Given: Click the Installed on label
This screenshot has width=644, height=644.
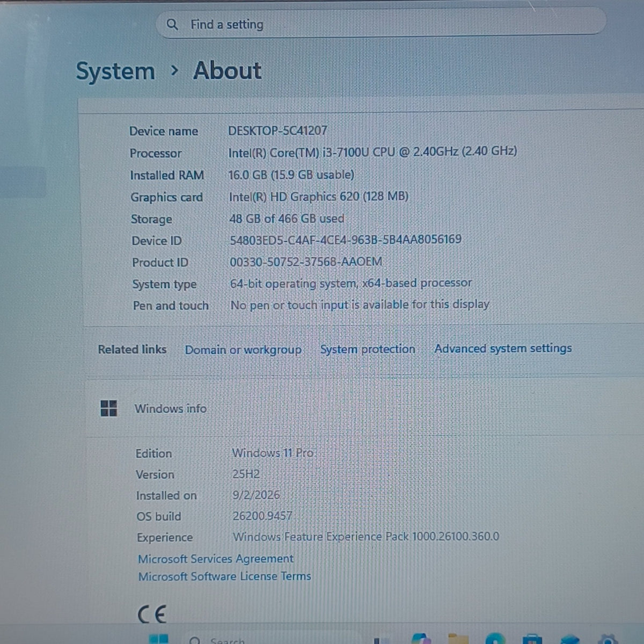Looking at the screenshot, I should coord(166,495).
